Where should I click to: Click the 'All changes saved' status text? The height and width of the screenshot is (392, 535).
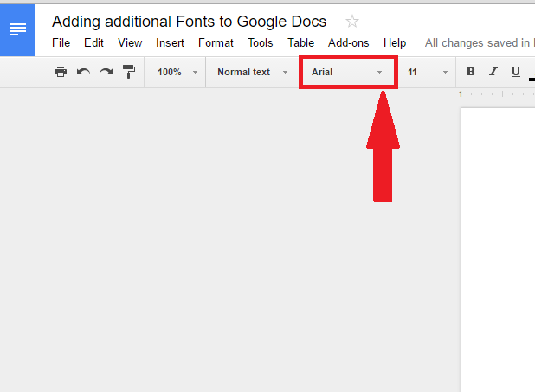[x=480, y=43]
